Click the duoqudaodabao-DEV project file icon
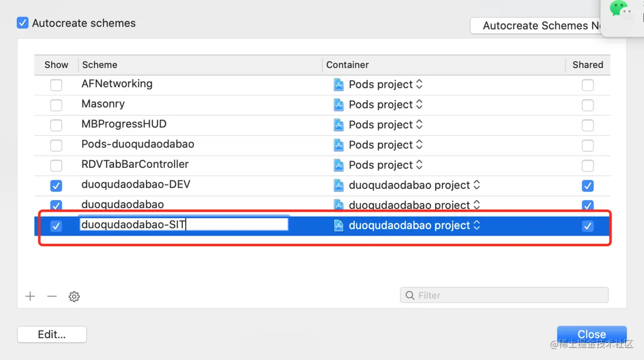Screen dimensions: 644x360 coord(339,185)
